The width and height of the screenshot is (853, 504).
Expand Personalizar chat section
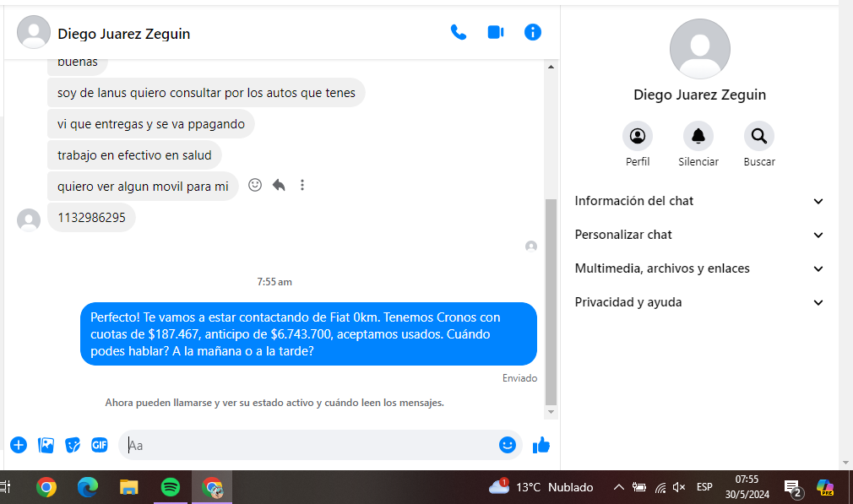(x=698, y=235)
